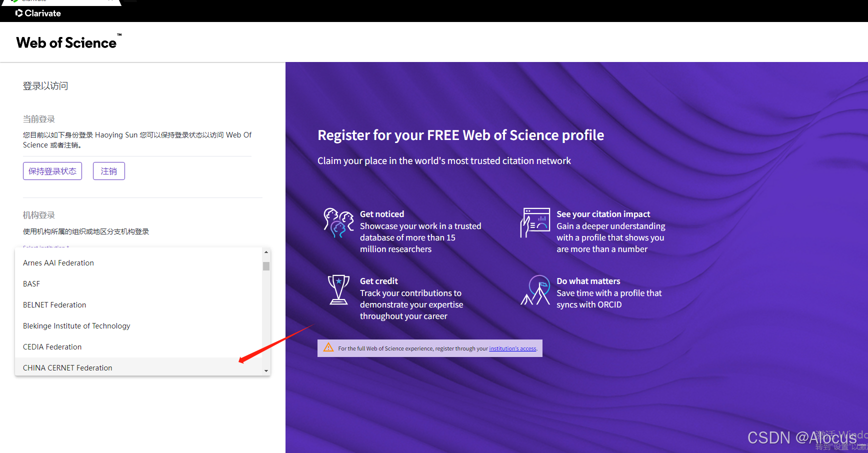Click the 'See your citation impact' heading
The width and height of the screenshot is (868, 453).
pos(603,214)
